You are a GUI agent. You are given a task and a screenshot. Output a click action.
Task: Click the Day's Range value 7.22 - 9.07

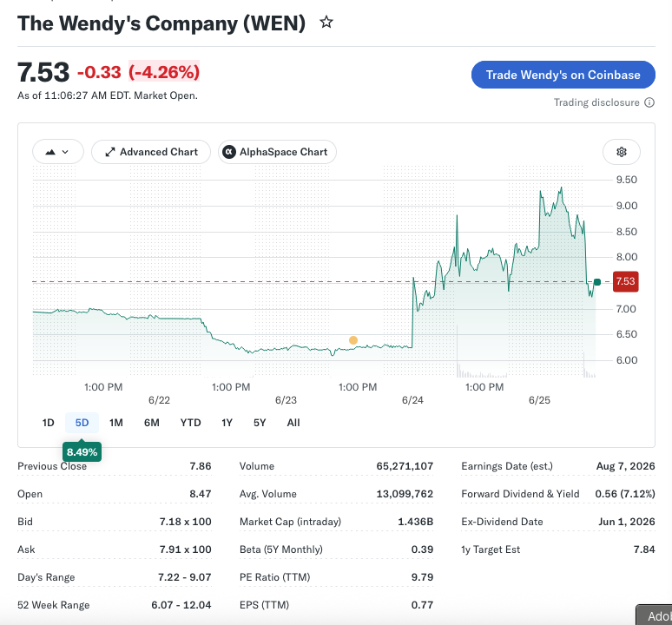(185, 577)
